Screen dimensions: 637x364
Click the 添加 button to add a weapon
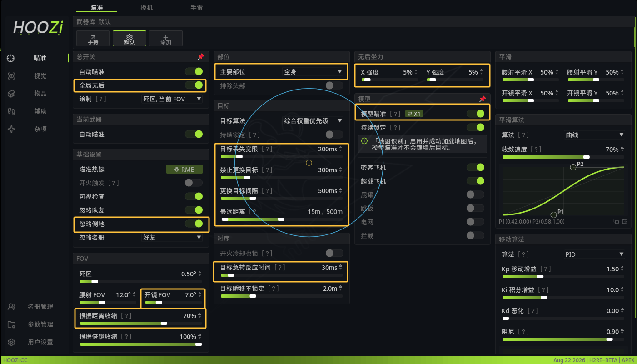click(x=166, y=39)
